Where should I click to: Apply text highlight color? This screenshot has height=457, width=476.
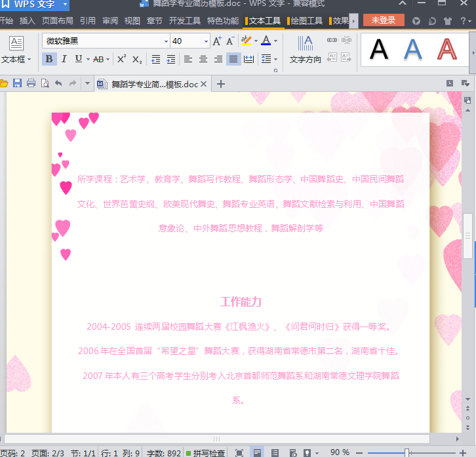(x=247, y=41)
